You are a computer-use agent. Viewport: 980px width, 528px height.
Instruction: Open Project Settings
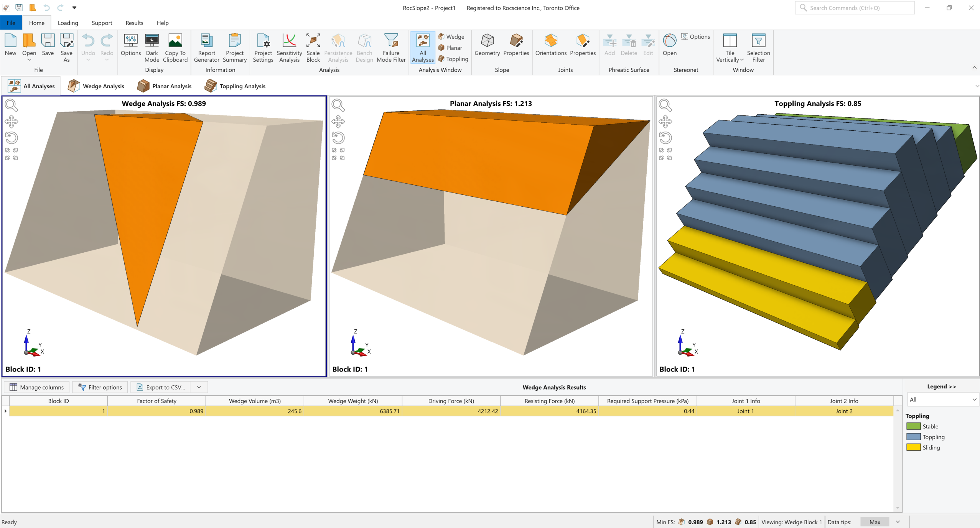pyautogui.click(x=263, y=48)
